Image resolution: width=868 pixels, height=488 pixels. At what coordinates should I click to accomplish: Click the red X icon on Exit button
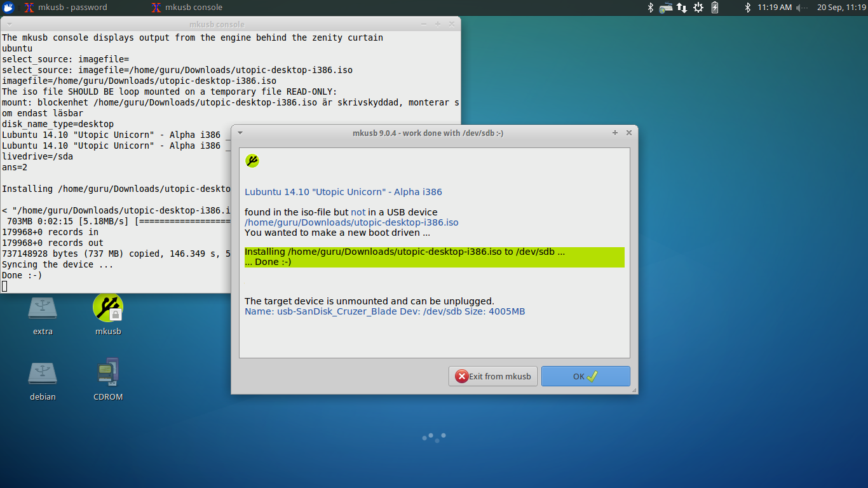click(x=462, y=376)
